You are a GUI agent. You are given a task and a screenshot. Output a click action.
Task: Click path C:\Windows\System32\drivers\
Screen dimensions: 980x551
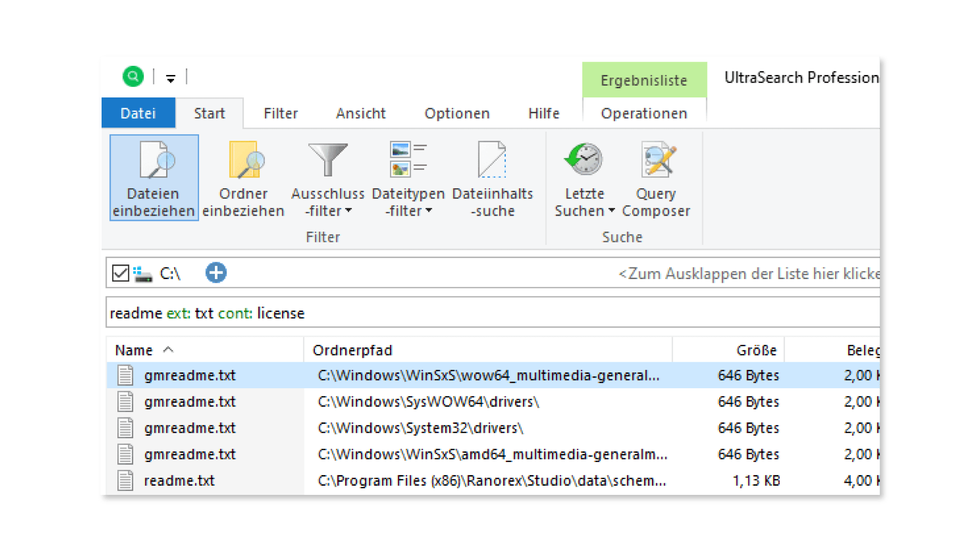click(421, 428)
